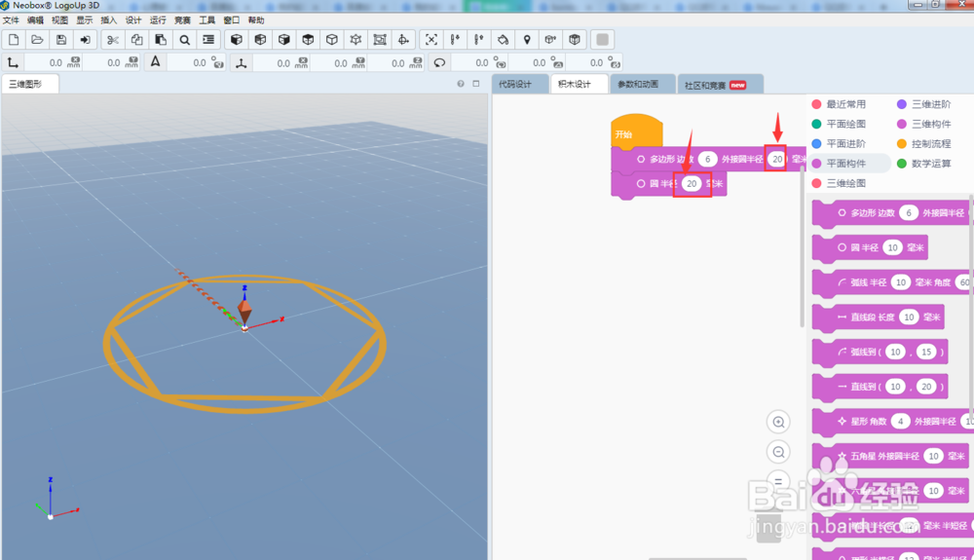Select the wireframe outline cube icon
This screenshot has width=974, height=560.
[x=332, y=40]
